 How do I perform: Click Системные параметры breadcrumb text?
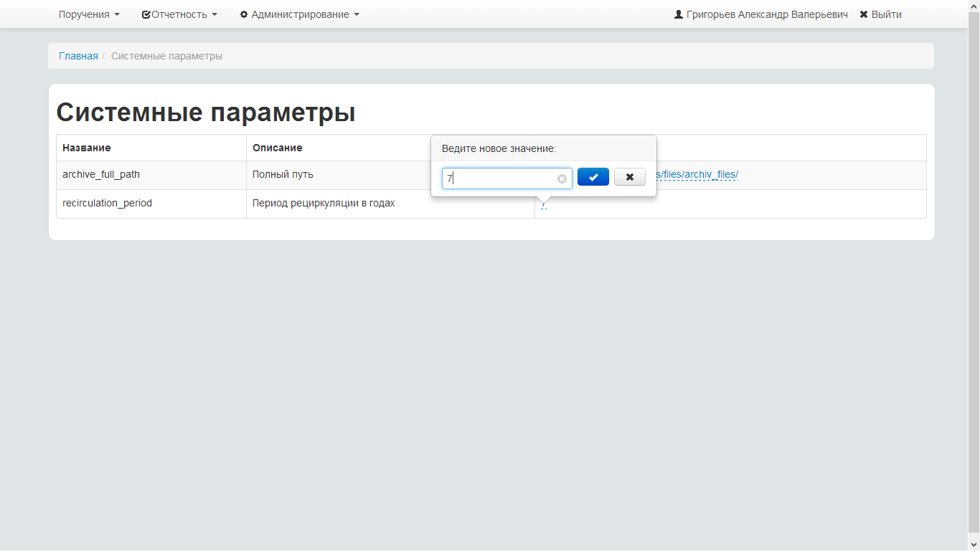pyautogui.click(x=166, y=56)
